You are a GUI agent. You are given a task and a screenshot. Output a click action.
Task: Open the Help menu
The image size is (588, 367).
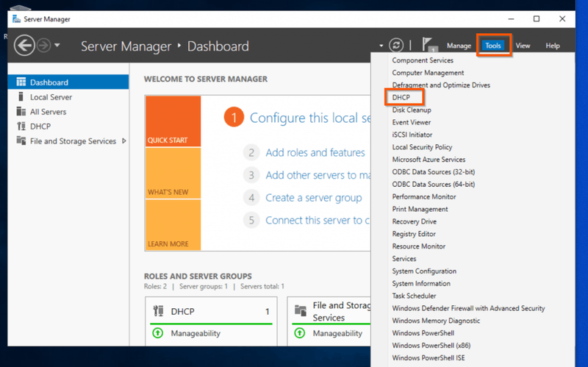[x=553, y=46]
